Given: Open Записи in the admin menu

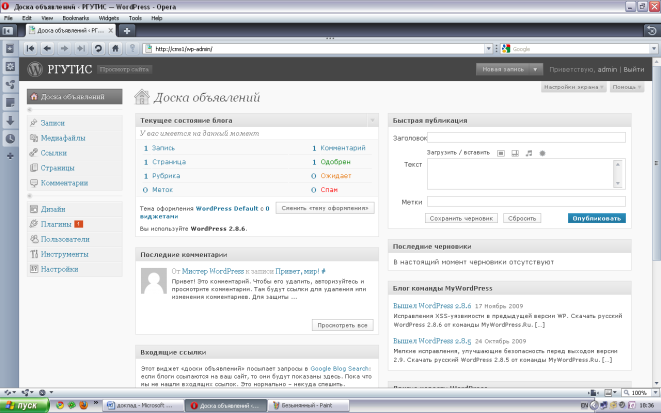Looking at the screenshot, I should 53,123.
